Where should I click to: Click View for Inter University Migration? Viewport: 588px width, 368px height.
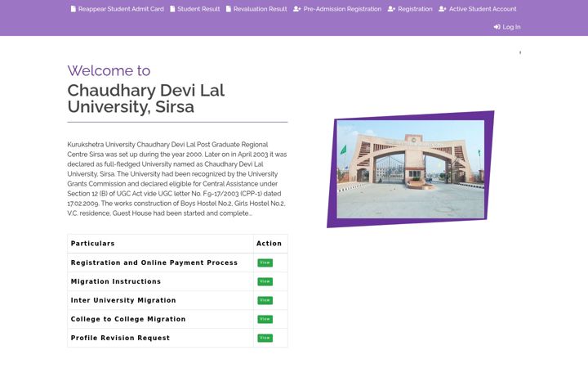tap(265, 300)
